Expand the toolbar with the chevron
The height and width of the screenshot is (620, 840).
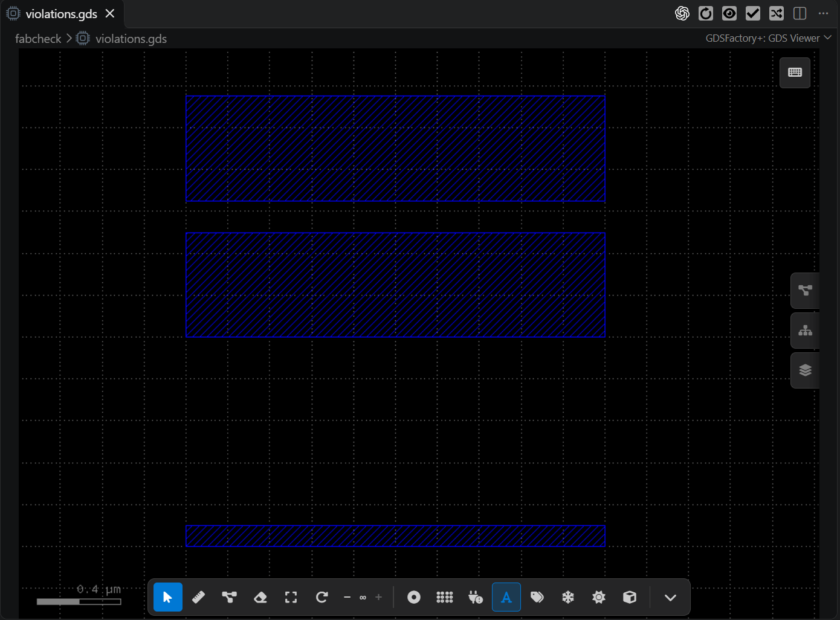pyautogui.click(x=670, y=597)
